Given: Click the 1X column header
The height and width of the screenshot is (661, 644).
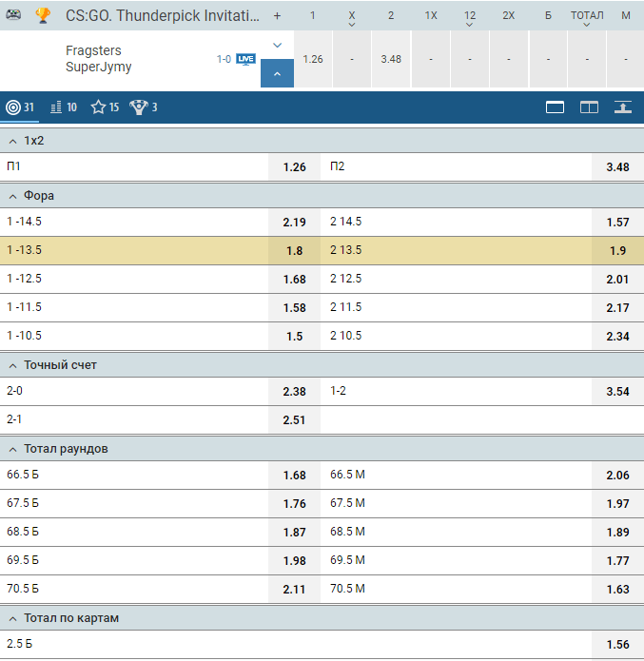Looking at the screenshot, I should pyautogui.click(x=431, y=15).
